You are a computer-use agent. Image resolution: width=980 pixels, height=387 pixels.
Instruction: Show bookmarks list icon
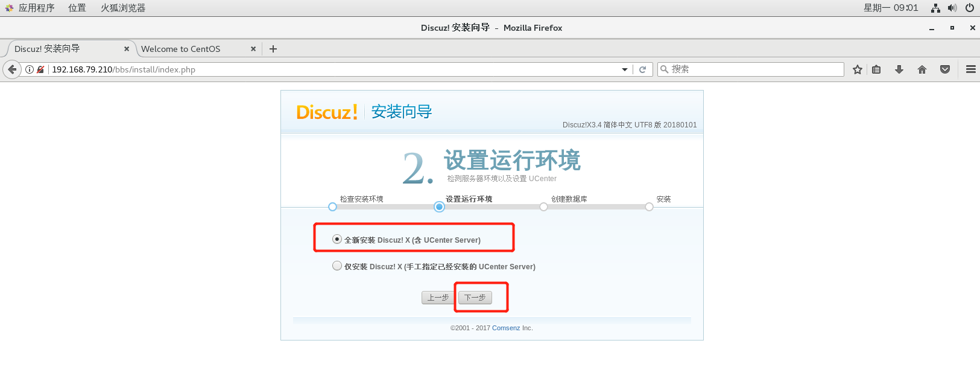[x=876, y=69]
